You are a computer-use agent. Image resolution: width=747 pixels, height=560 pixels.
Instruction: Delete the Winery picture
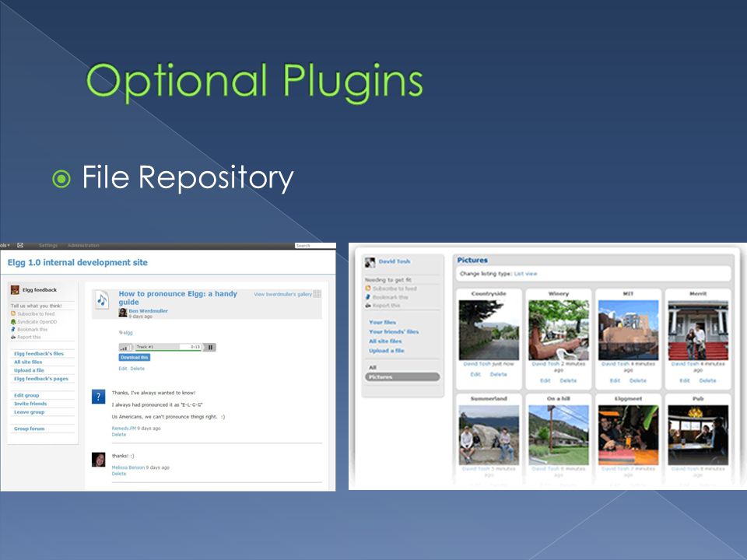tap(568, 381)
